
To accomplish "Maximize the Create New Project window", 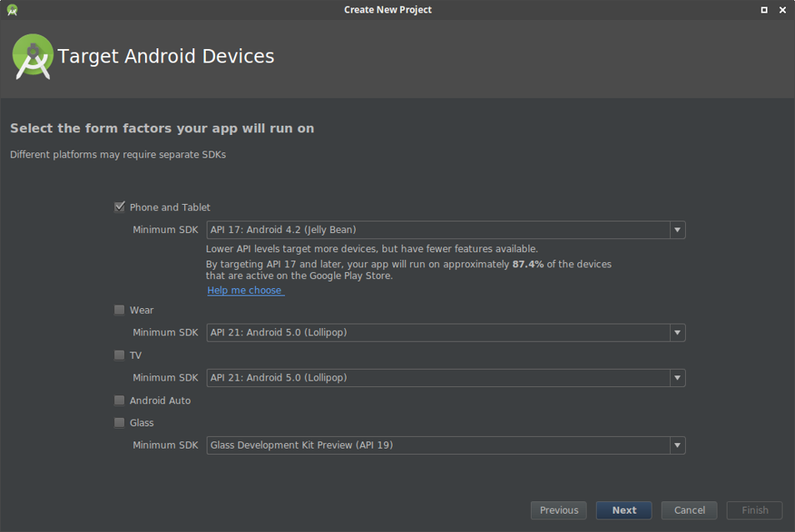I will [764, 10].
